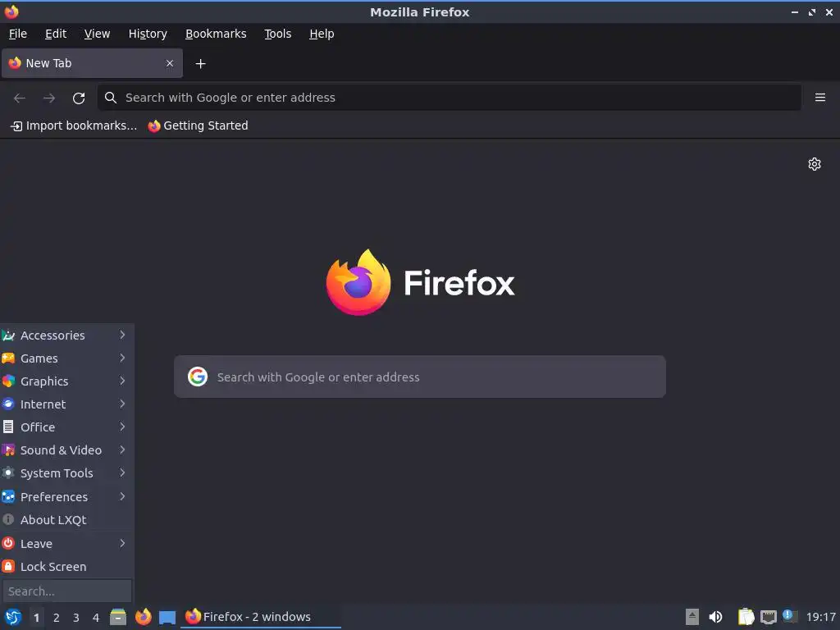
Task: Focus the page center Google search box
Action: 419,377
